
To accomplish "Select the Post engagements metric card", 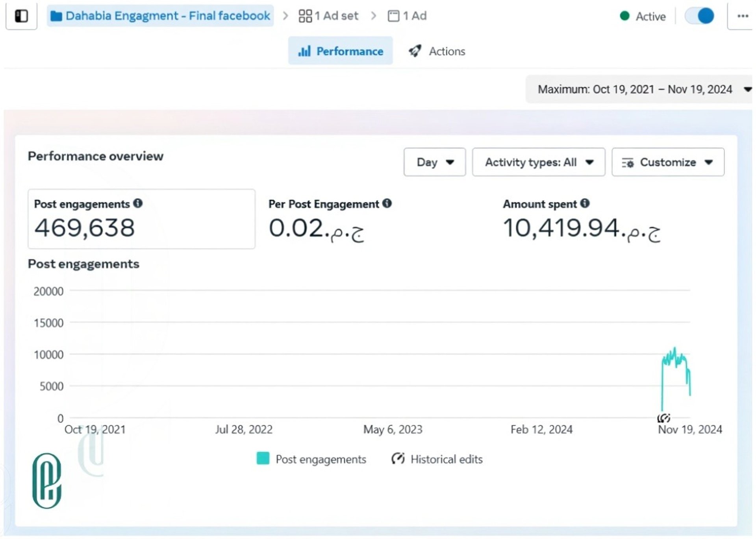I will [x=141, y=219].
